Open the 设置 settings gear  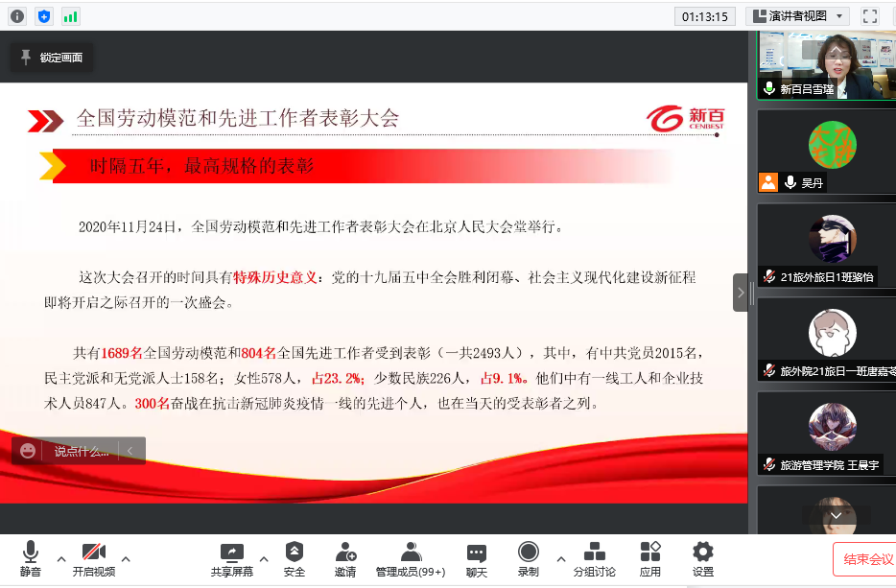coord(703,559)
